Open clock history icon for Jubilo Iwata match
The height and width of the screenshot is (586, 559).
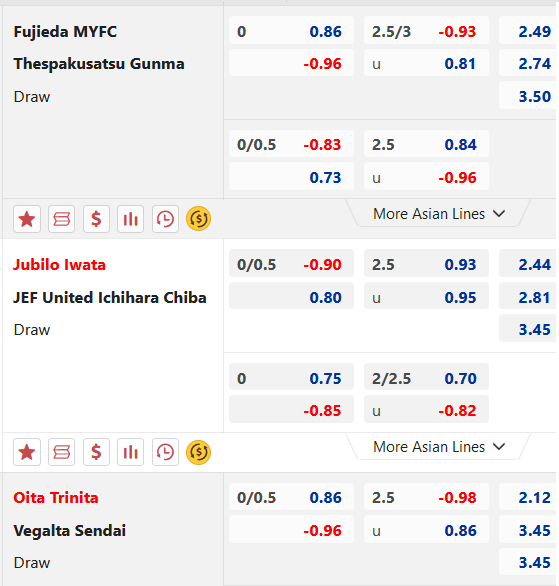point(165,452)
